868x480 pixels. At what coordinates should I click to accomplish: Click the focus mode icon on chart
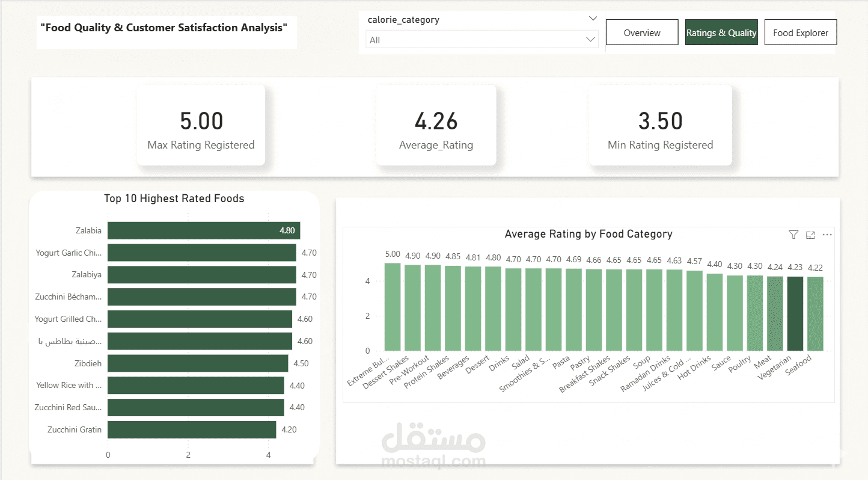(x=810, y=235)
